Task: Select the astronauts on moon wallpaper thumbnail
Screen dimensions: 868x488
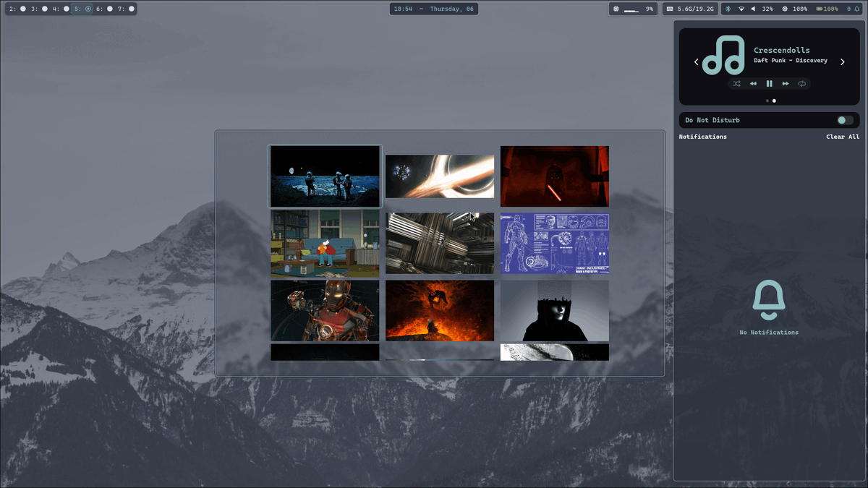Action: tap(325, 176)
